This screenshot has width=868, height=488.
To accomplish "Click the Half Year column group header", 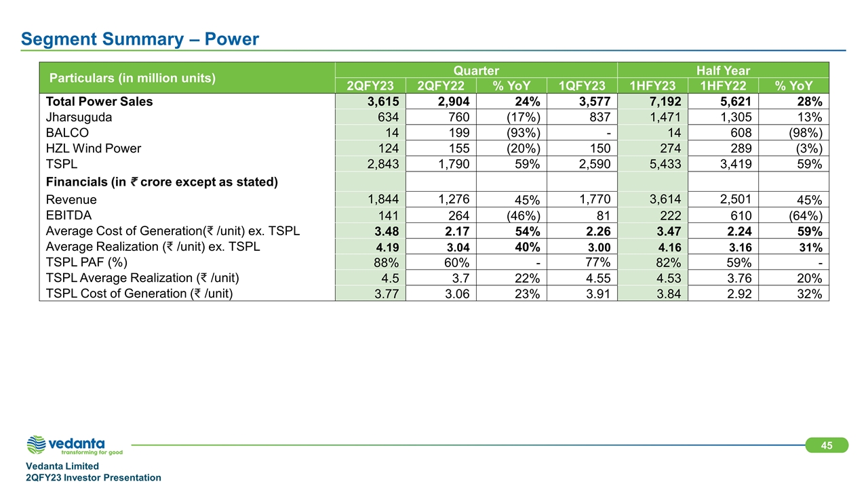I will click(x=723, y=70).
